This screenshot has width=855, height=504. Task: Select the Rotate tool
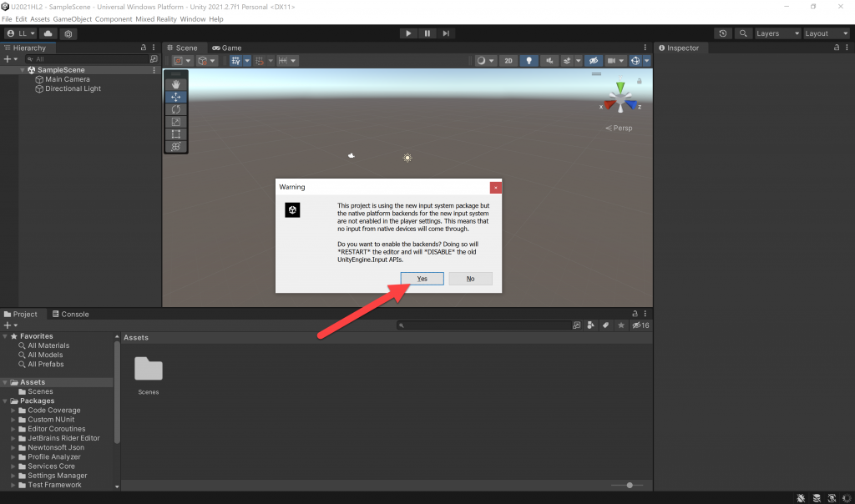click(175, 109)
